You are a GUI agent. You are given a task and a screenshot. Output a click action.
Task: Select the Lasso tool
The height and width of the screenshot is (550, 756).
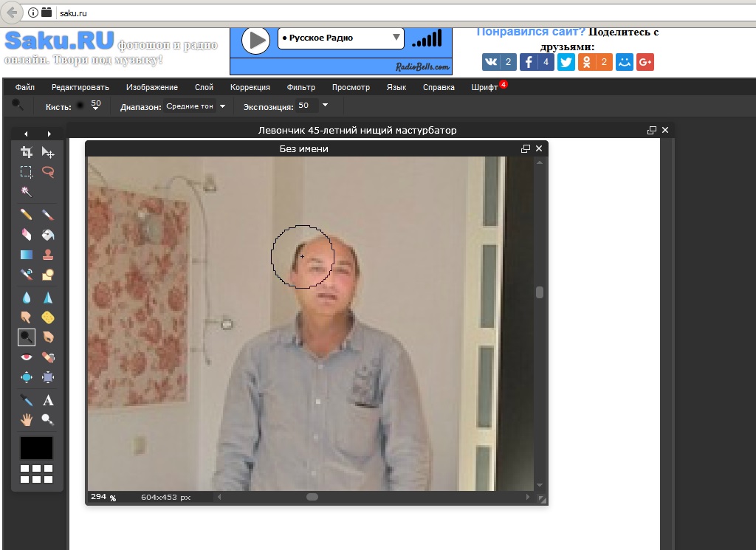point(48,172)
